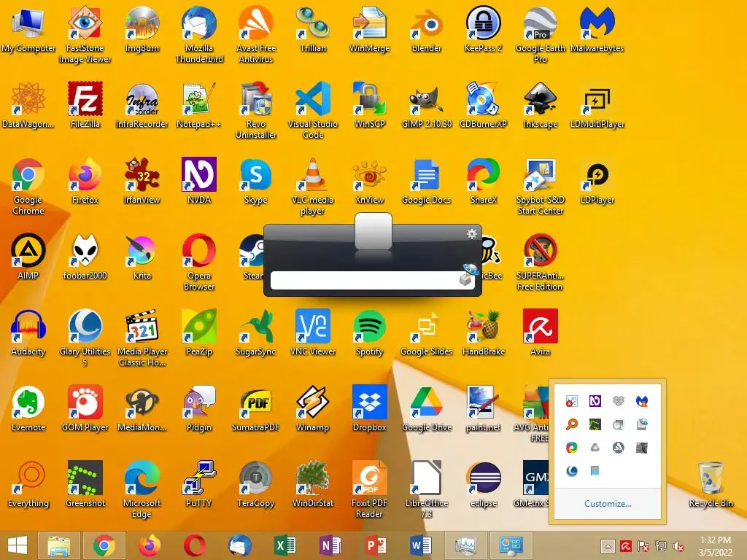This screenshot has width=747, height=560.
Task: Open network status icon in system tray
Action: click(x=661, y=545)
